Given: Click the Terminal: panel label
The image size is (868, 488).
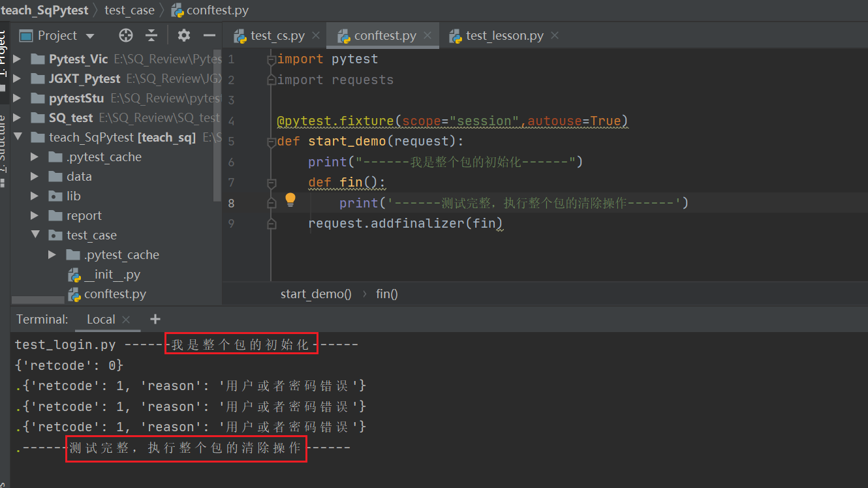Looking at the screenshot, I should [x=42, y=319].
